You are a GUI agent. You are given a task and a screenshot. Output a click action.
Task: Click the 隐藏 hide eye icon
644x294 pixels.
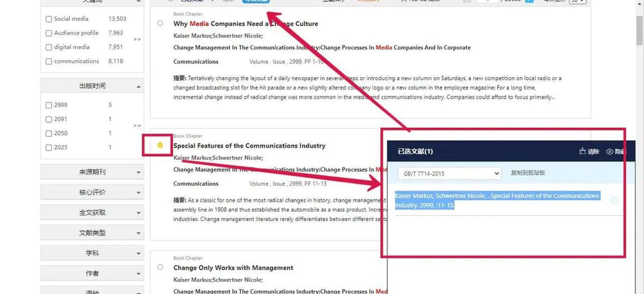(x=610, y=152)
